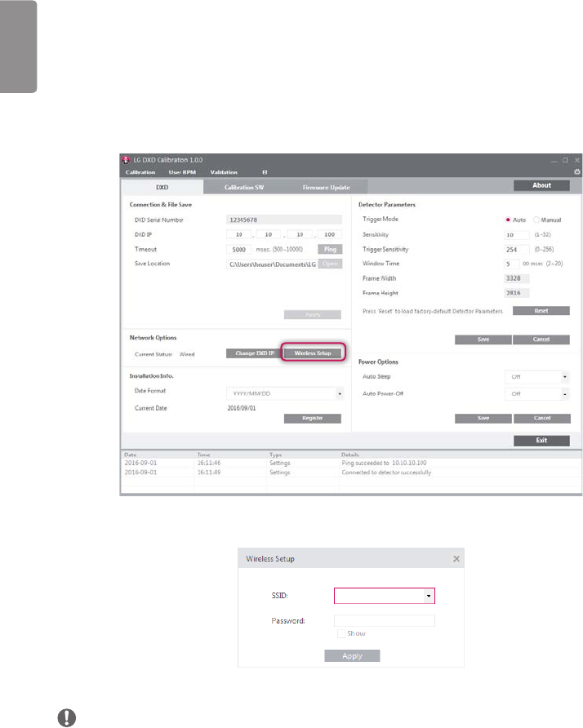Close the LG DXD Calibration window

[577, 160]
